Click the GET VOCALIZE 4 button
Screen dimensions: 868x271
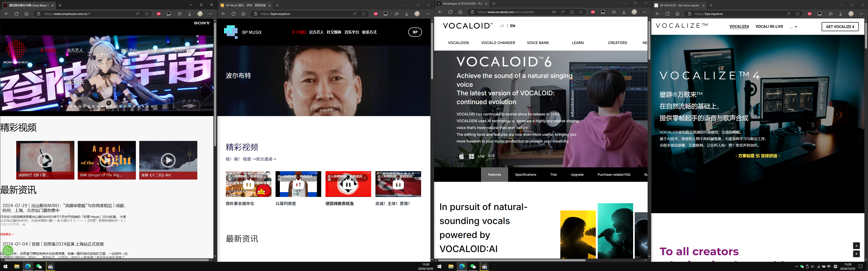point(840,27)
